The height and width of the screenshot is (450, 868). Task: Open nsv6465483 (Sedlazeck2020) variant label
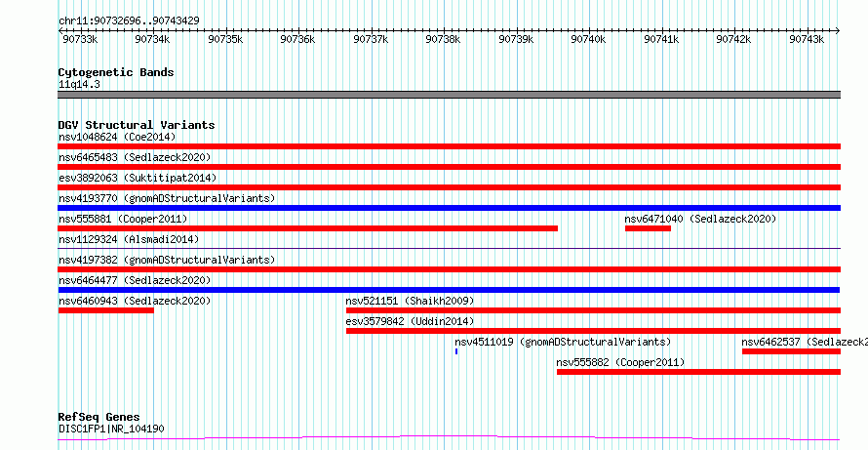(x=135, y=157)
